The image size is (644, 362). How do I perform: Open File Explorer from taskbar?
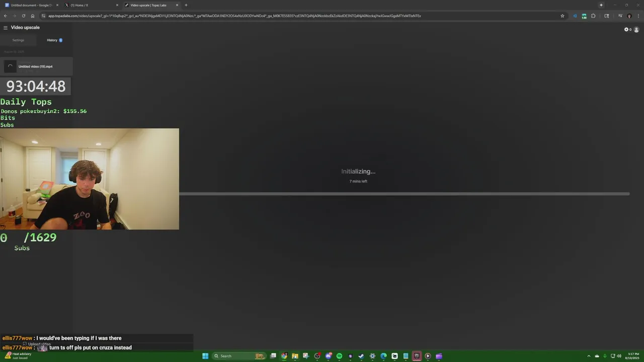[295, 356]
